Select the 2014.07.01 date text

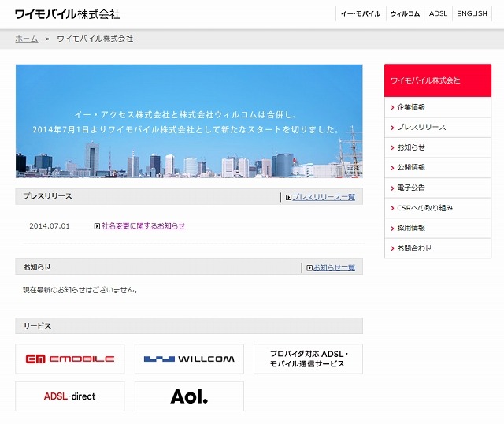tap(50, 226)
